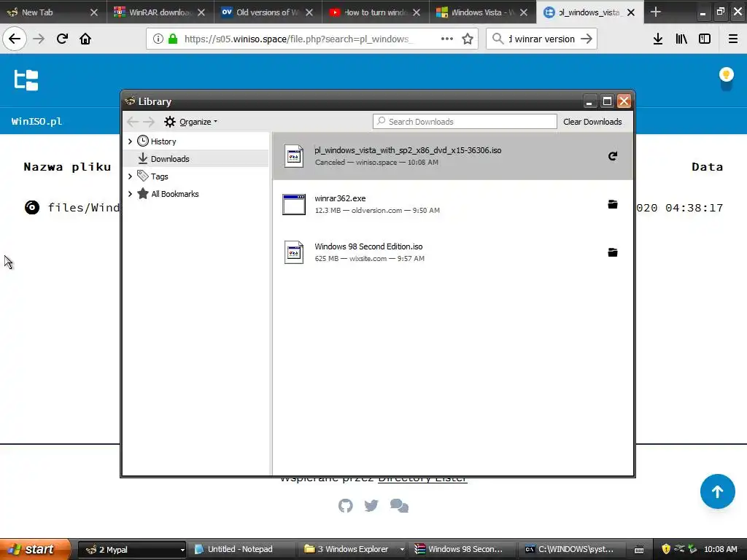The image size is (747, 560).
Task: Open the browser hamburger menu
Action: click(733, 39)
